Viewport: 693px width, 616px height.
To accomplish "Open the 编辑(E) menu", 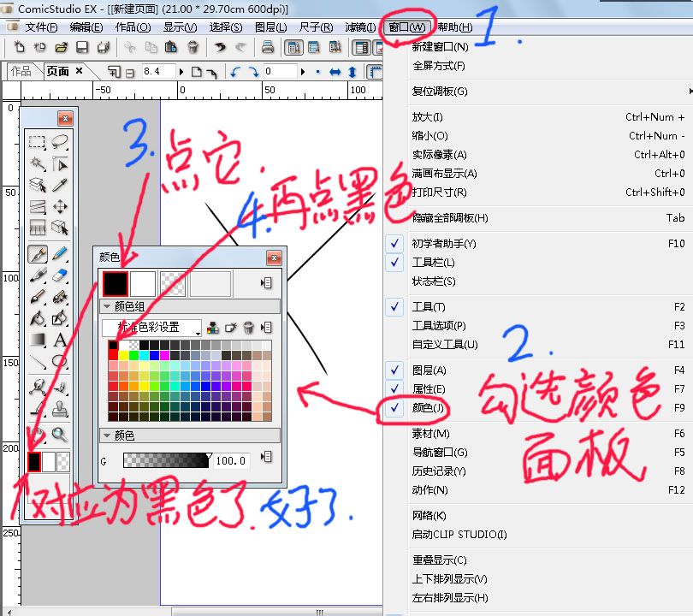I will [86, 27].
